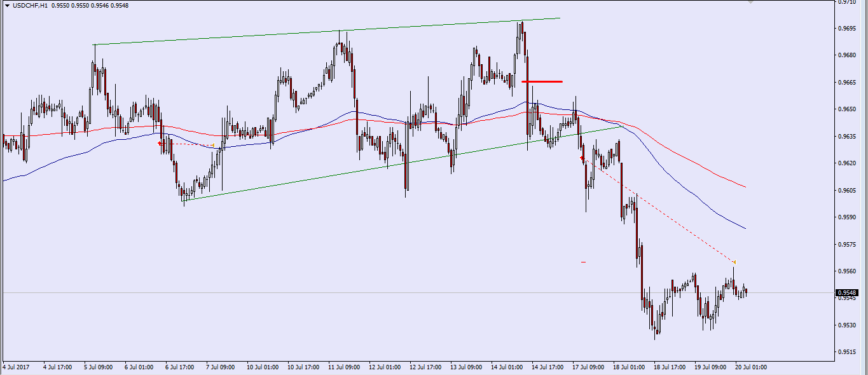The height and width of the screenshot is (375, 868).
Task: Click the 18 Jul 01:00 time label
Action: (x=628, y=367)
